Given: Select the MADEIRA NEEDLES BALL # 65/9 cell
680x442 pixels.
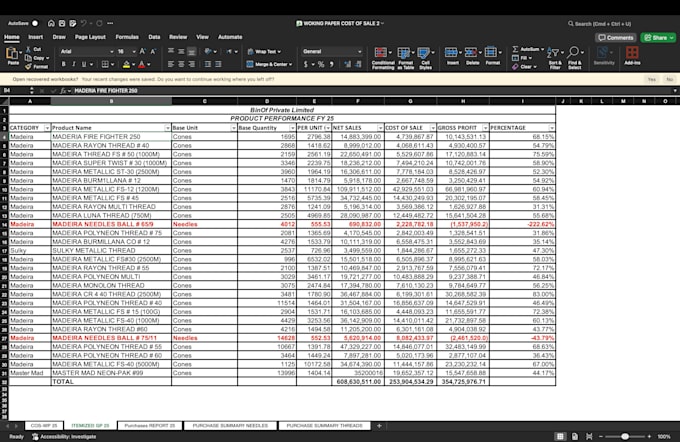Looking at the screenshot, I should pyautogui.click(x=111, y=224).
